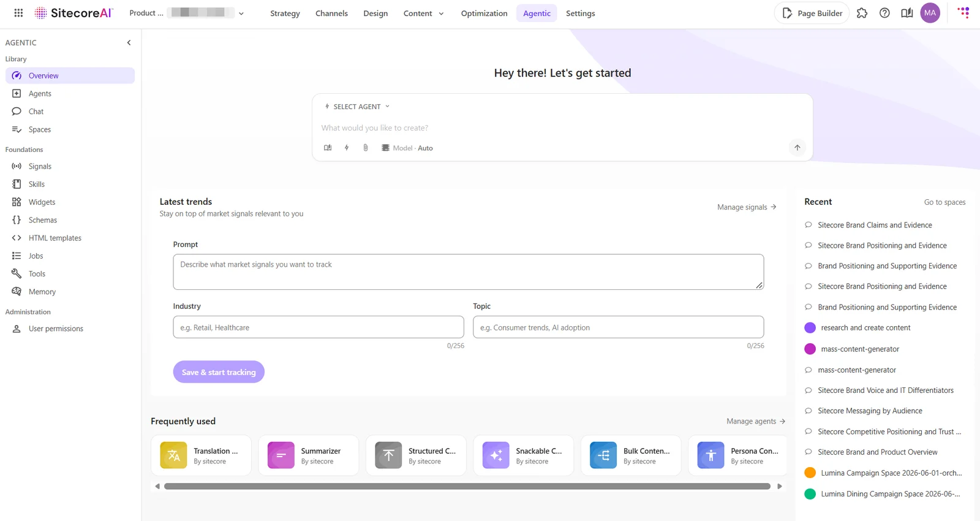Open the Summarizer agent card
The height and width of the screenshot is (521, 980).
point(308,455)
